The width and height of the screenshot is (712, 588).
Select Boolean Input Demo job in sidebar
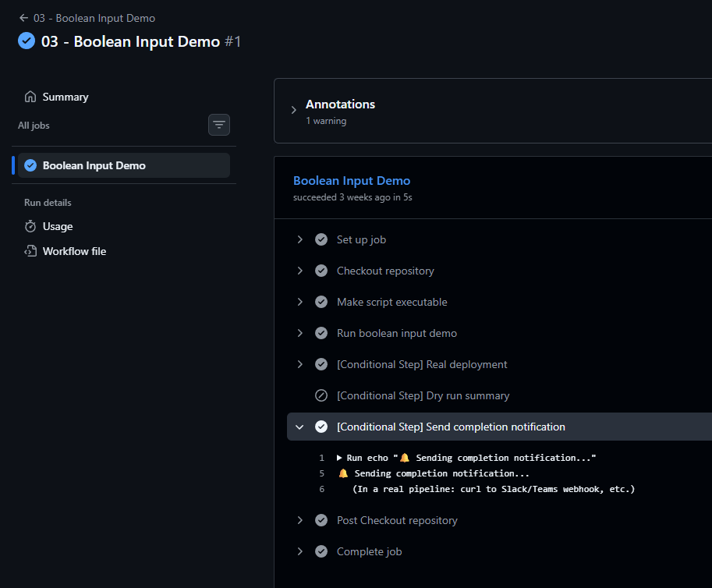[123, 165]
